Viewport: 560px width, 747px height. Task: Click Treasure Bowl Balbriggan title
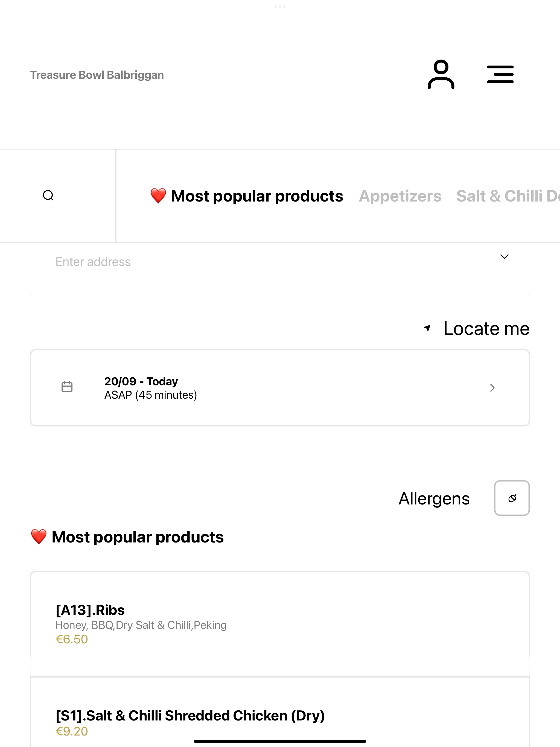[97, 75]
